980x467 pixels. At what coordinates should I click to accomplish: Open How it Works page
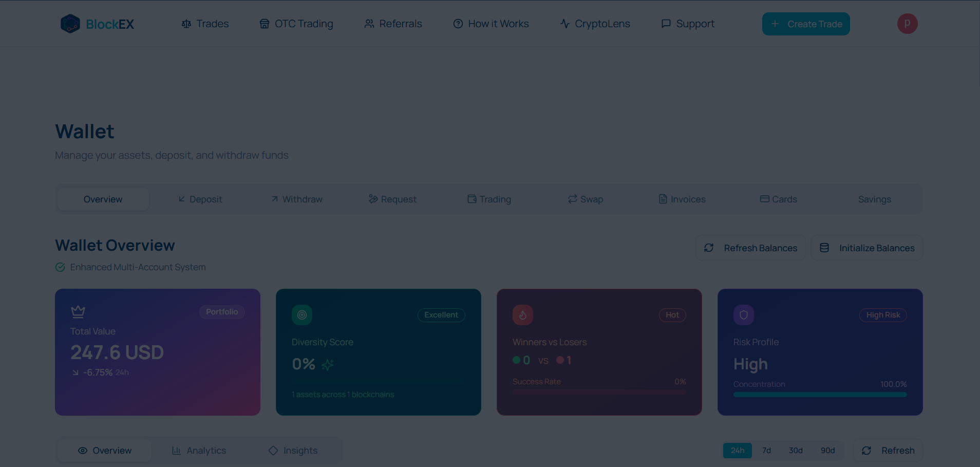(x=491, y=24)
